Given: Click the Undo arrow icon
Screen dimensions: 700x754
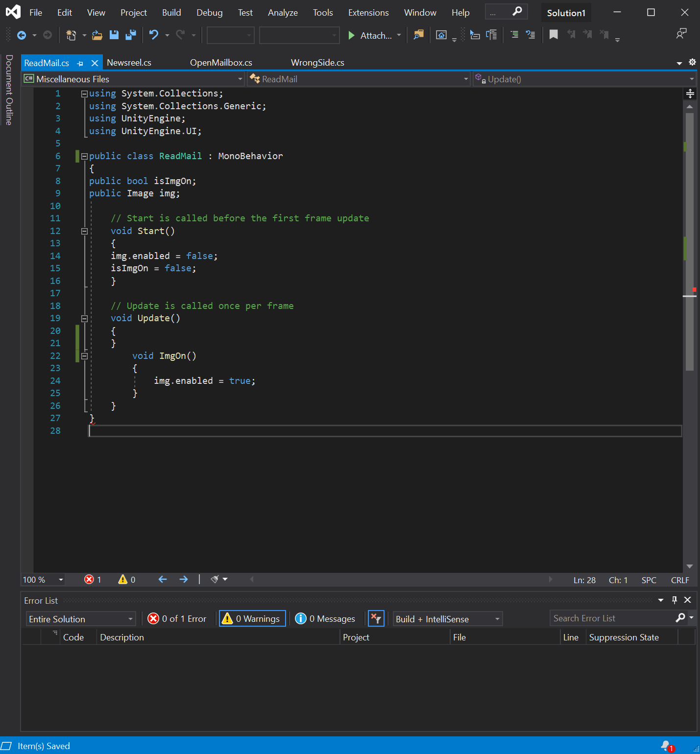Looking at the screenshot, I should point(154,35).
